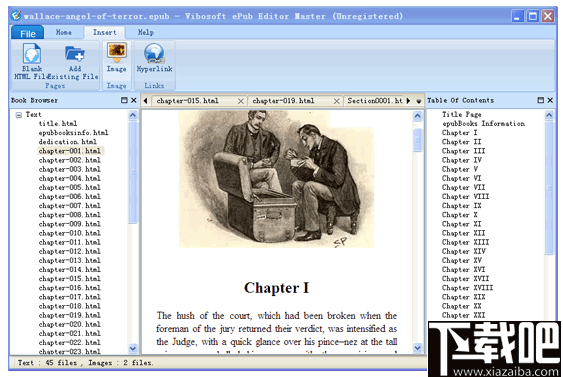
Task: Select chapter-022.html in Book Browser
Action: click(70, 343)
